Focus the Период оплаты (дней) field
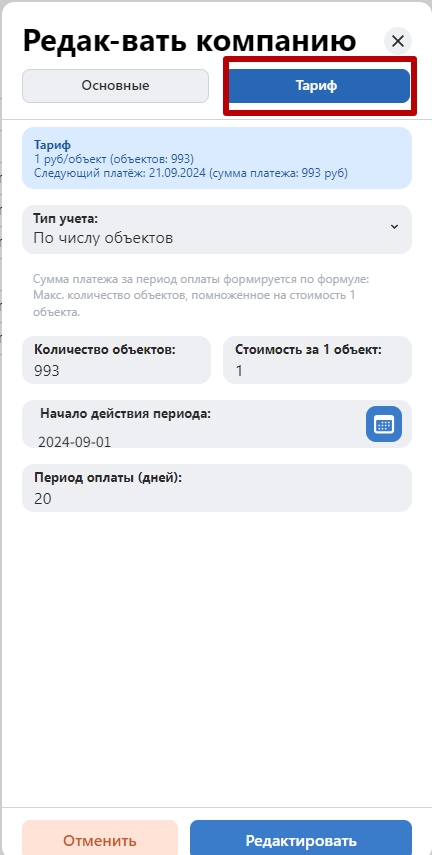432x855 pixels. pos(217,488)
